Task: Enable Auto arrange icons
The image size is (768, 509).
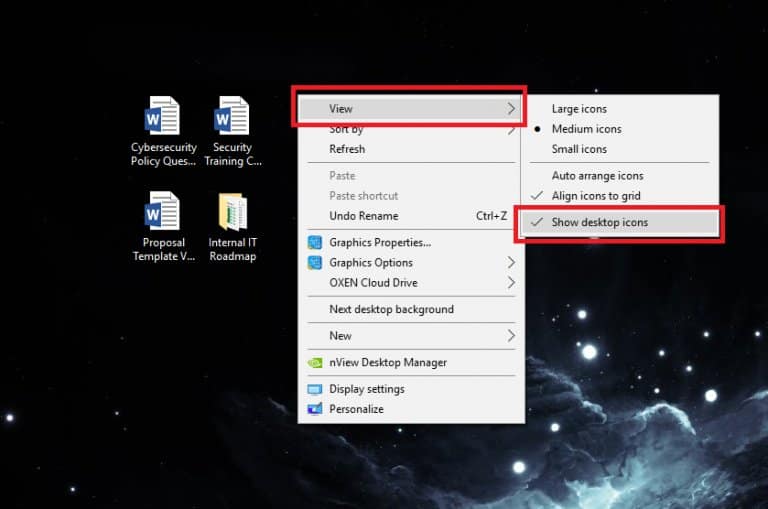Action: pyautogui.click(x=597, y=176)
